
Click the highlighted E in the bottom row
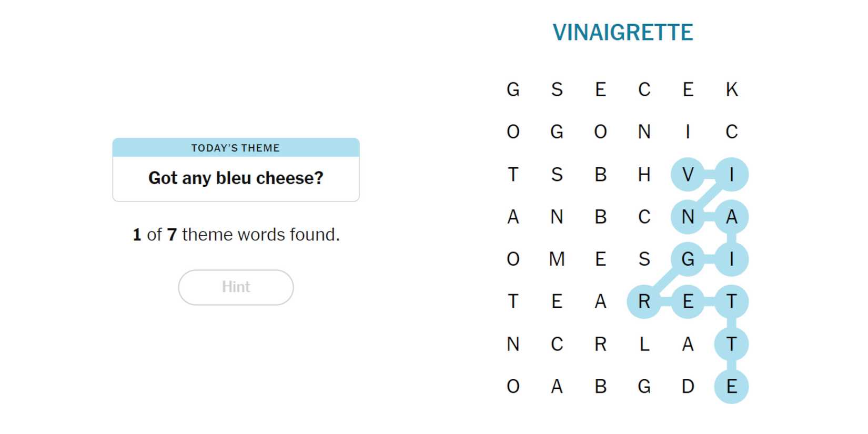pos(731,387)
